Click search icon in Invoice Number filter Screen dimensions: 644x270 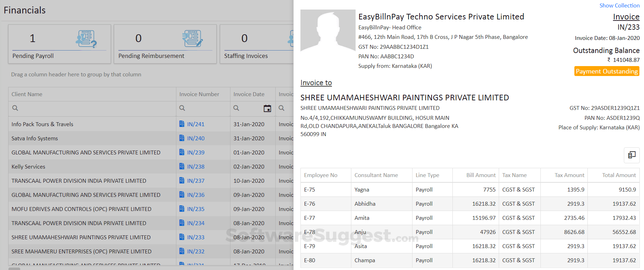182,108
